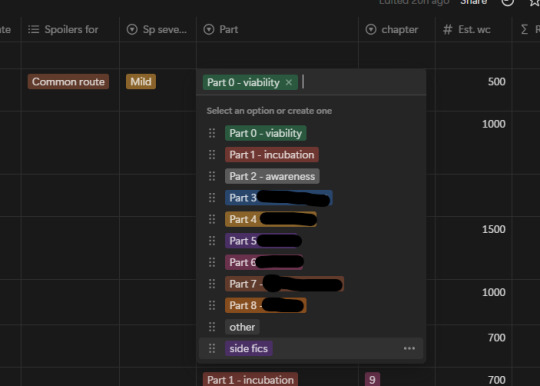Image resolution: width=540 pixels, height=386 pixels.
Task: Select the Part 0 - viability option in list
Action: (x=266, y=133)
